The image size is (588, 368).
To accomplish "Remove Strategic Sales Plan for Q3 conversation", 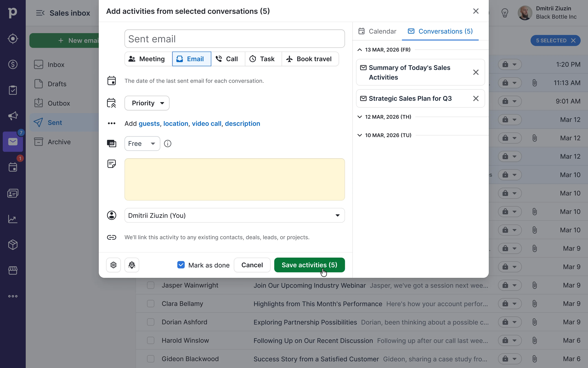I will 476,98.
